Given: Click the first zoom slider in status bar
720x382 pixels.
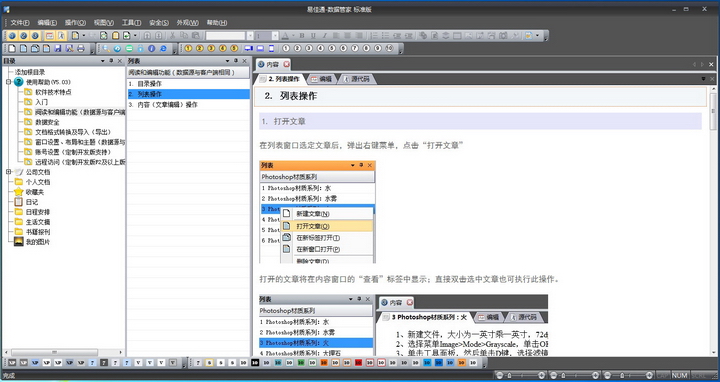Looking at the screenshot, I should (521, 376).
